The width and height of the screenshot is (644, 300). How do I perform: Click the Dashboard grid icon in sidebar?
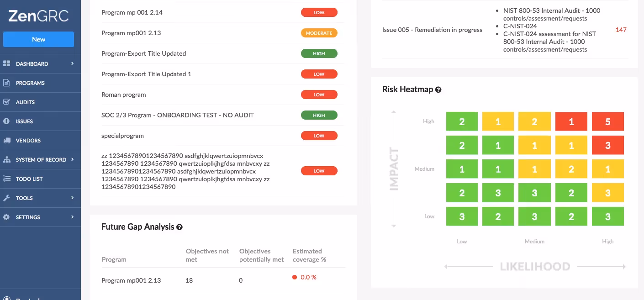click(x=6, y=64)
